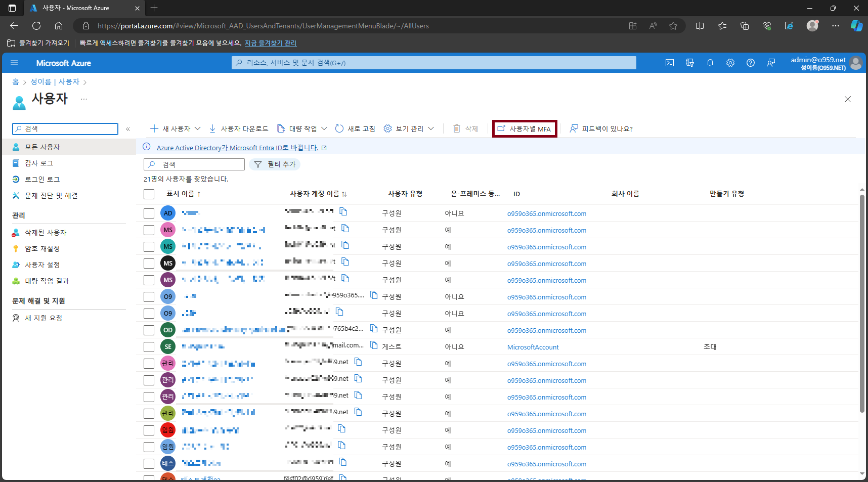Viewport: 868px width, 482px height.
Task: Open the notifications bell
Action: 710,63
